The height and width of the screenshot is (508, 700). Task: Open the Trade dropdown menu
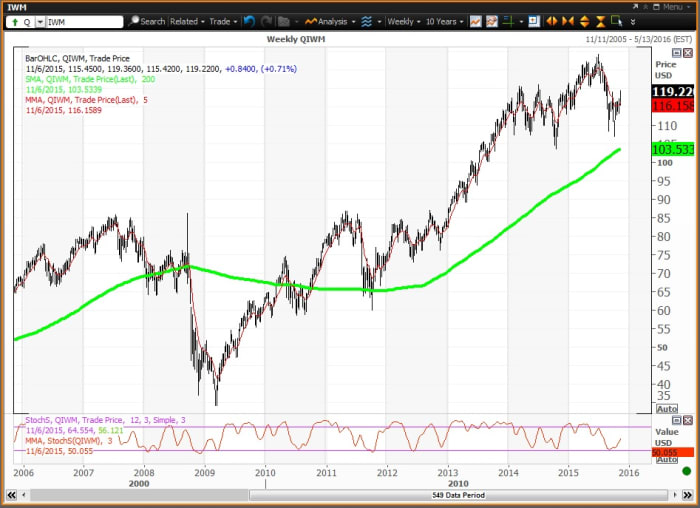click(223, 21)
